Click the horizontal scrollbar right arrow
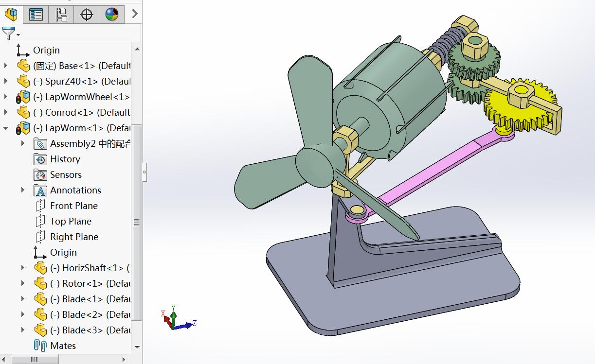This screenshot has width=595, height=364. click(x=124, y=360)
